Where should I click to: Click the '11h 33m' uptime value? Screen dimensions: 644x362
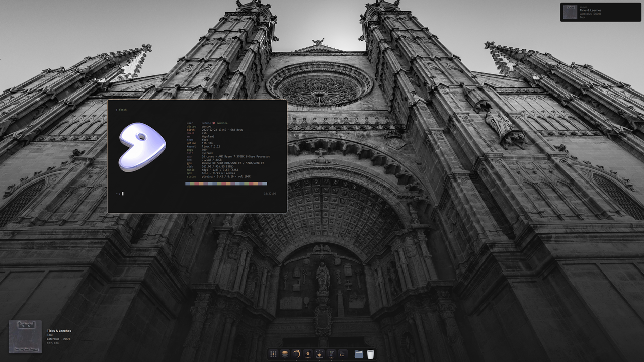tap(207, 143)
